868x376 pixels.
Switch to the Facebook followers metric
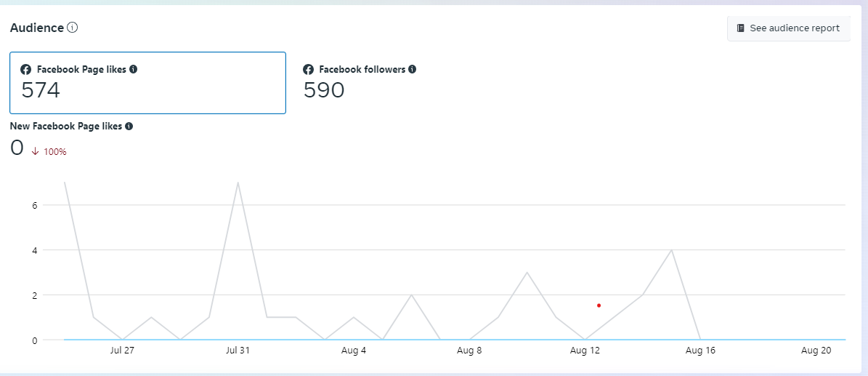click(x=360, y=81)
